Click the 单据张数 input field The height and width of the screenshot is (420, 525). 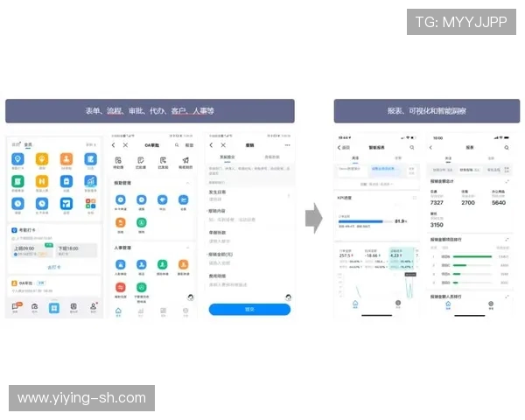(249, 237)
